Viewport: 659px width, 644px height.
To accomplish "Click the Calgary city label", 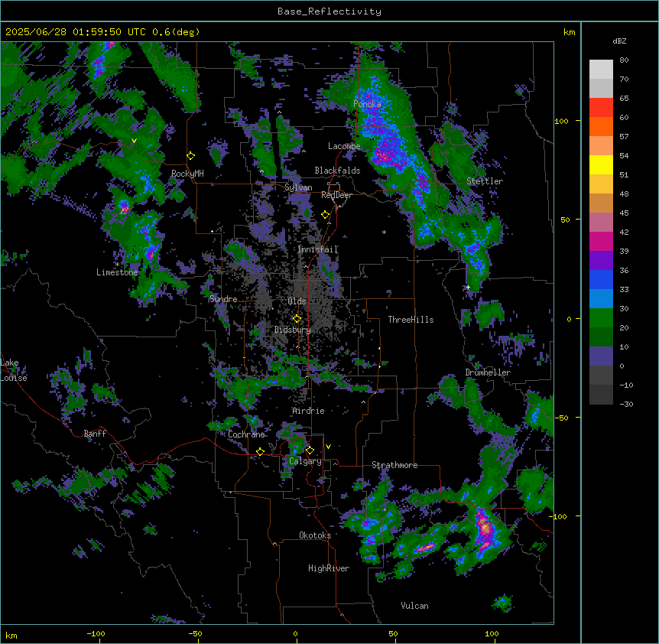I will (x=305, y=461).
